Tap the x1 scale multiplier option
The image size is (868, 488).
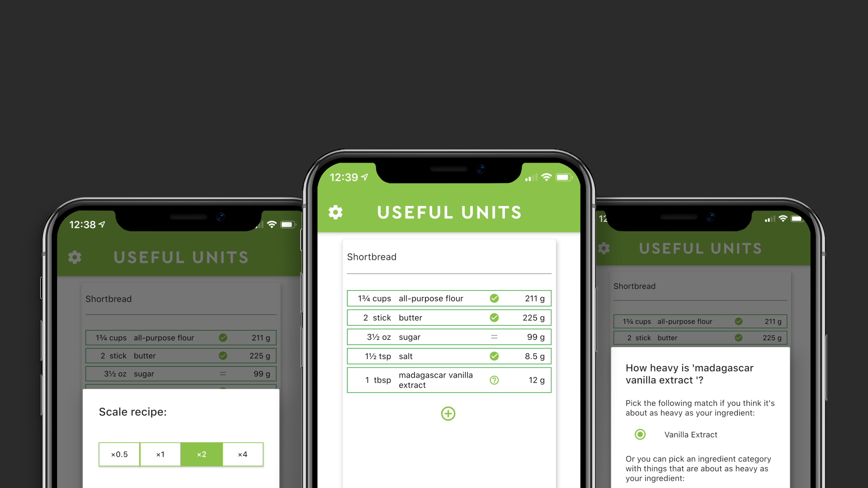pyautogui.click(x=161, y=454)
